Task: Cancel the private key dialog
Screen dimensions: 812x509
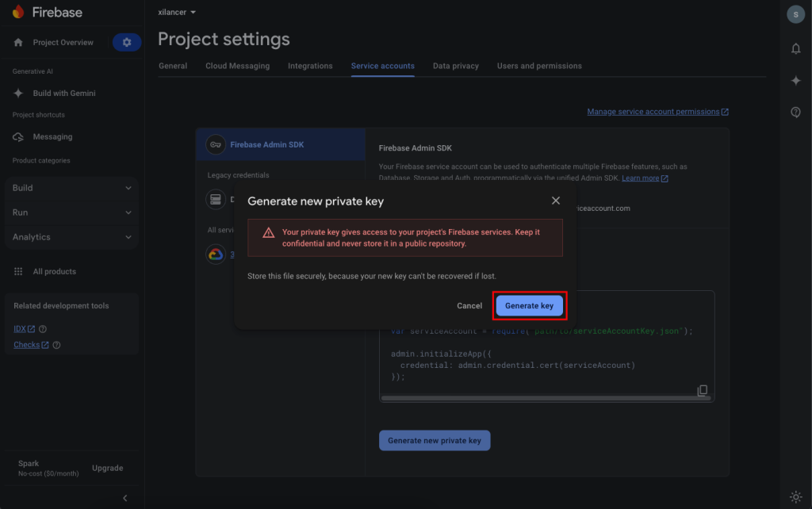Action: pyautogui.click(x=469, y=305)
